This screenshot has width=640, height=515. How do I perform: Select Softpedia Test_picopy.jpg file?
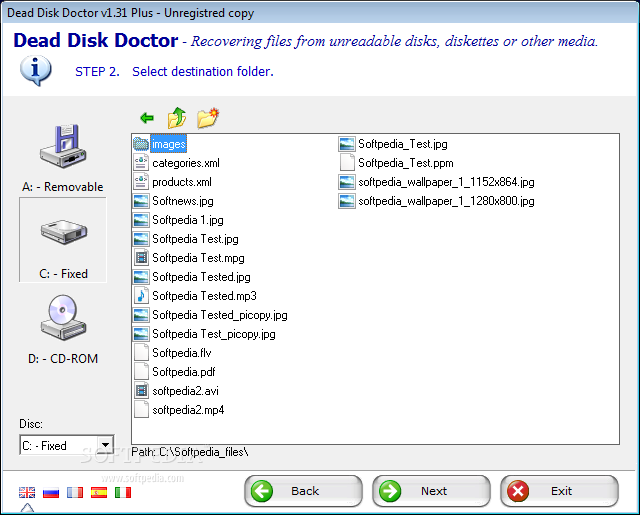click(213, 334)
